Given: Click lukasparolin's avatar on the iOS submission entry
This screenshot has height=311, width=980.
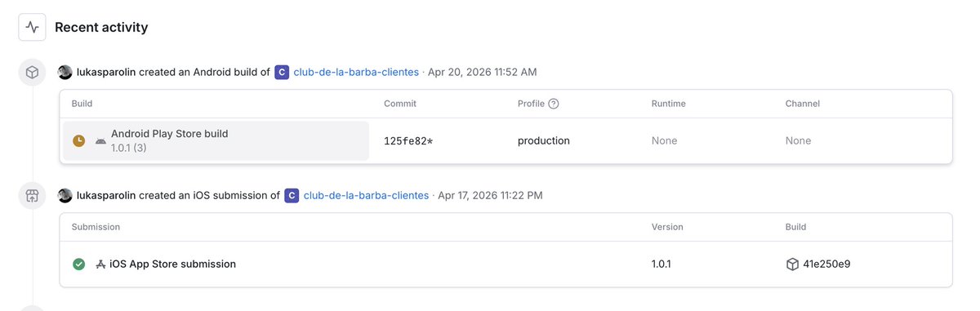Looking at the screenshot, I should click(x=65, y=195).
